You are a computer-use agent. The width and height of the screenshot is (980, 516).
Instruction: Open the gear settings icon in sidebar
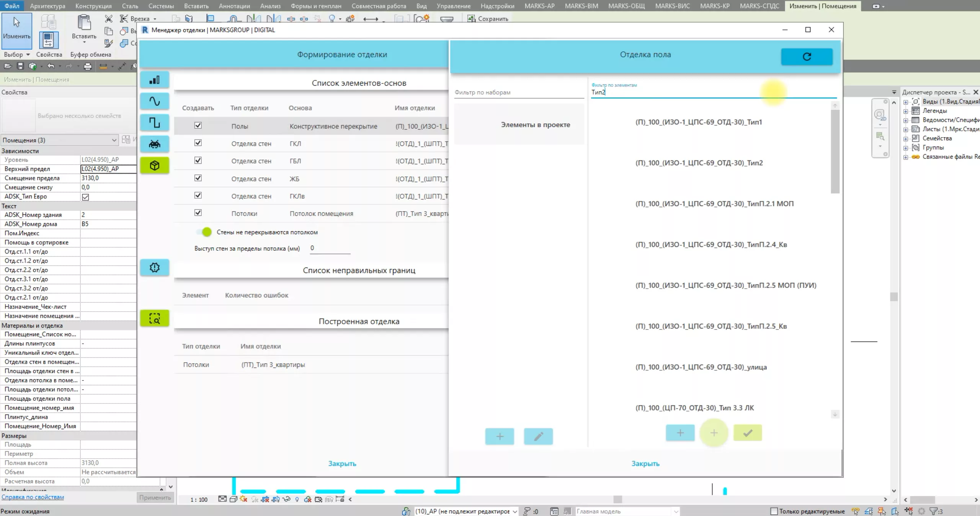154,267
